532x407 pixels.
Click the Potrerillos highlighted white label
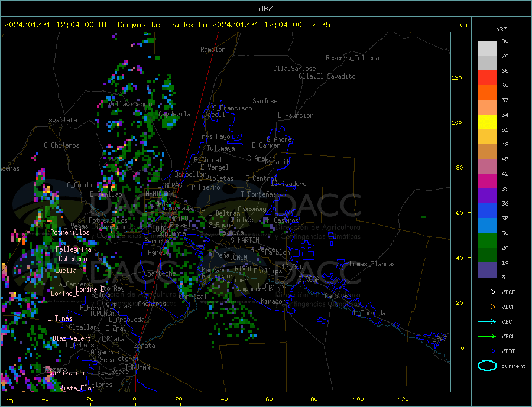coord(70,232)
